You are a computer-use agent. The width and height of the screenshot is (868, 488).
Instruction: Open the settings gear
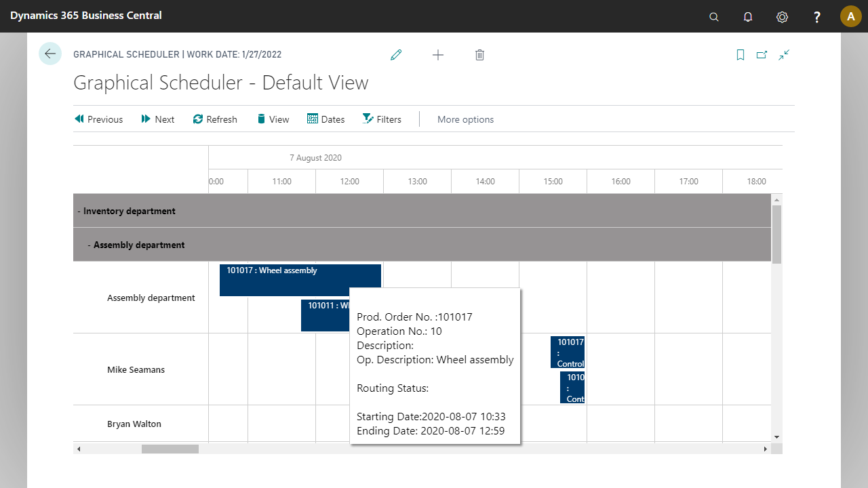tap(782, 17)
